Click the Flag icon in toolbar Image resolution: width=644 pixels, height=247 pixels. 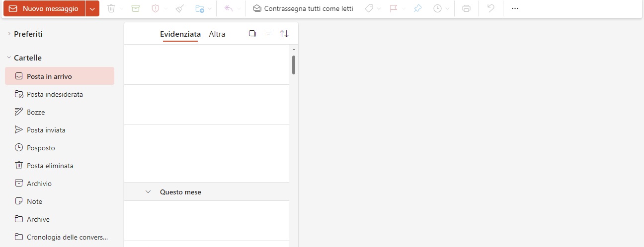(x=394, y=8)
